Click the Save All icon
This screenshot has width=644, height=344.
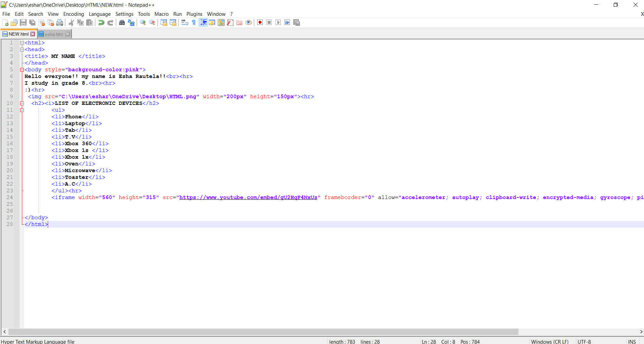[x=32, y=23]
